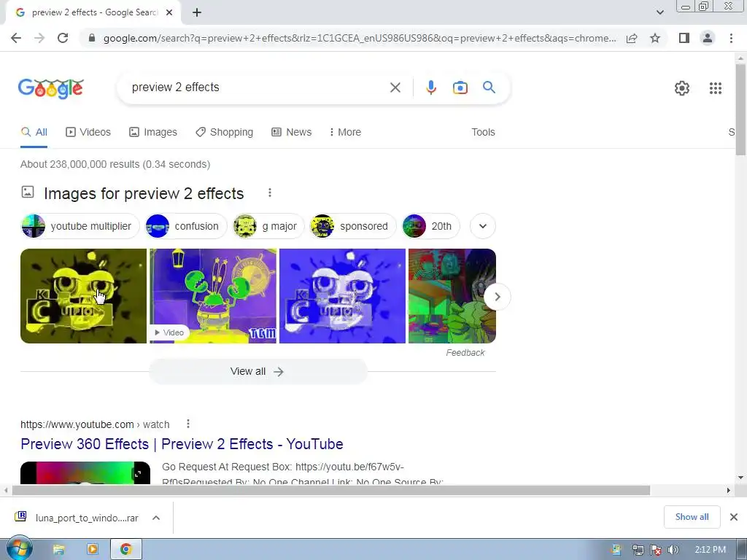Click the View all images button

tap(258, 371)
